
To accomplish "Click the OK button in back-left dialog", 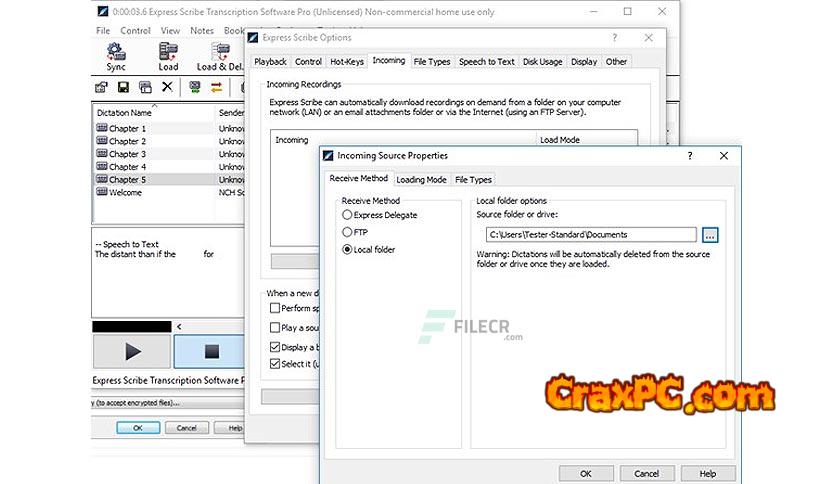I will 138,427.
